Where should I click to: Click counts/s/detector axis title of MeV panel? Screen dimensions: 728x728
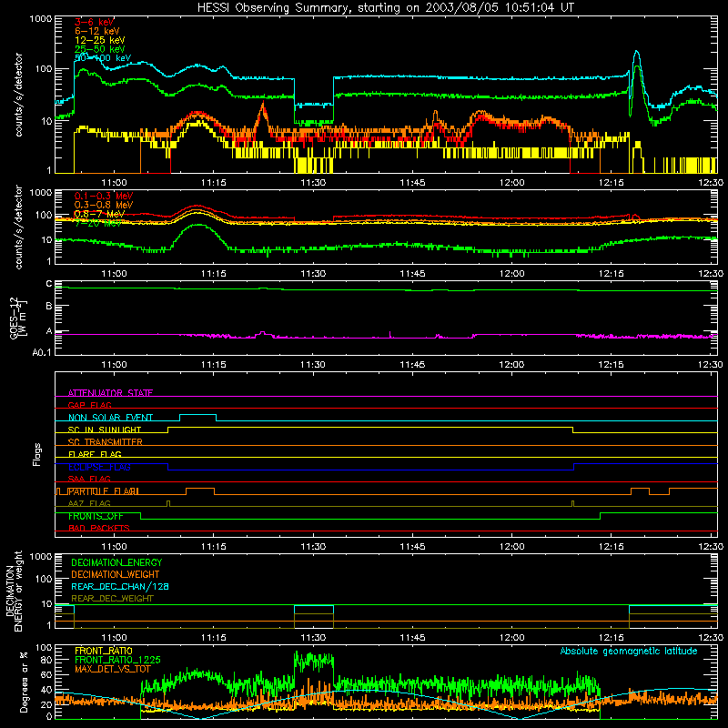(18, 227)
